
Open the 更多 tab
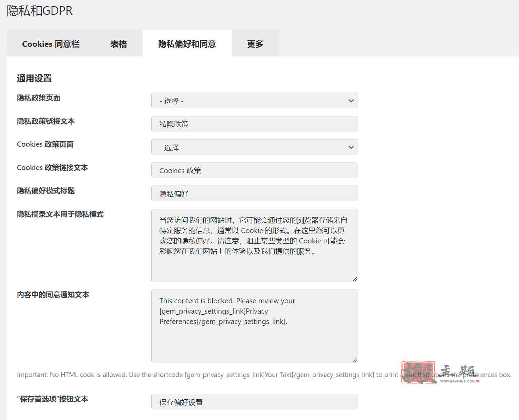(255, 44)
